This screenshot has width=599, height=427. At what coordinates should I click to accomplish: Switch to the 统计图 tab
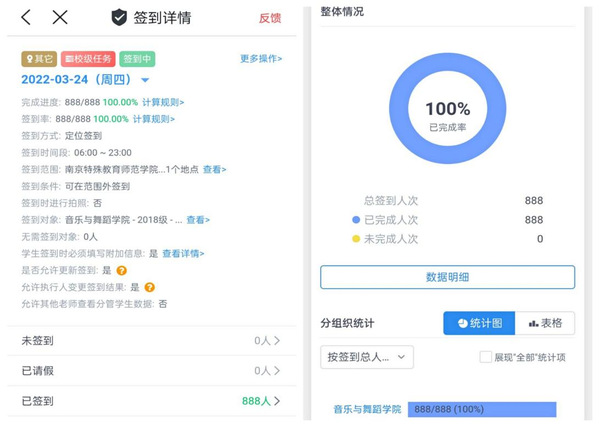(x=479, y=323)
